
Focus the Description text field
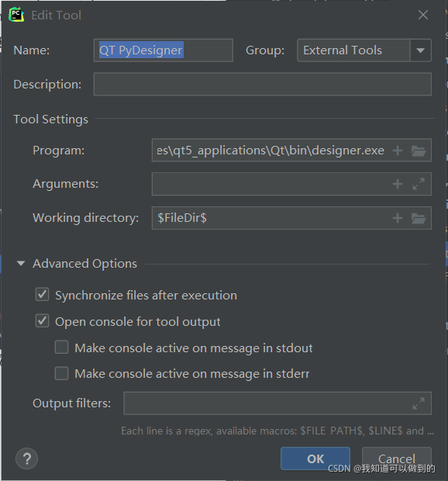point(263,84)
